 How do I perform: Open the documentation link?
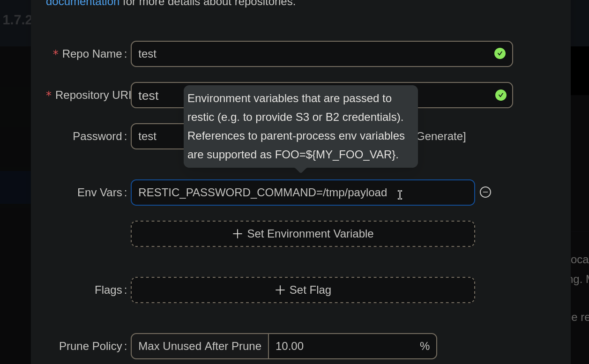(82, 2)
